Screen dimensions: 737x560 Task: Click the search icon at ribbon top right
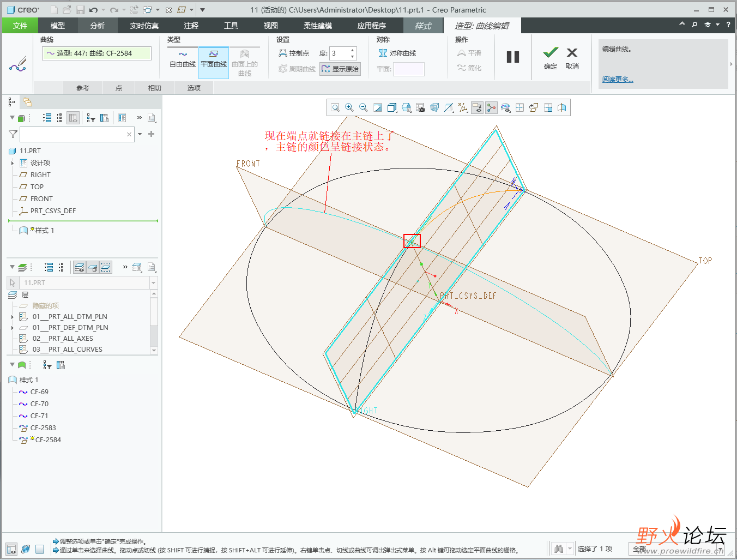pos(694,25)
